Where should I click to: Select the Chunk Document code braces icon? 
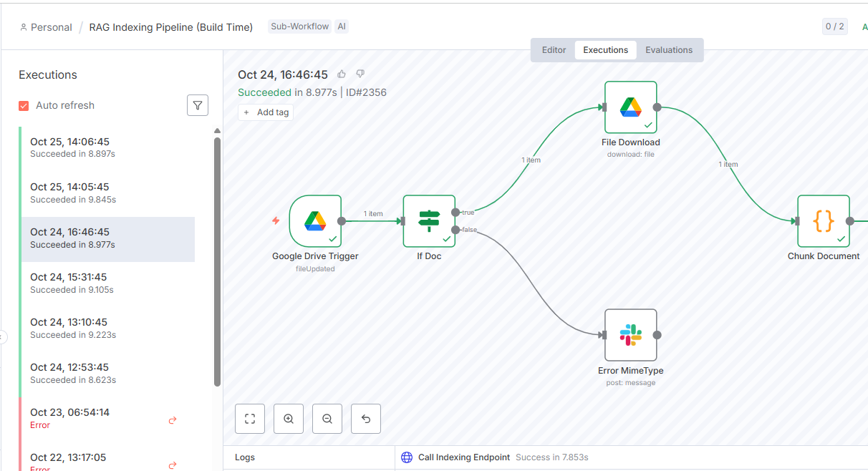point(823,220)
